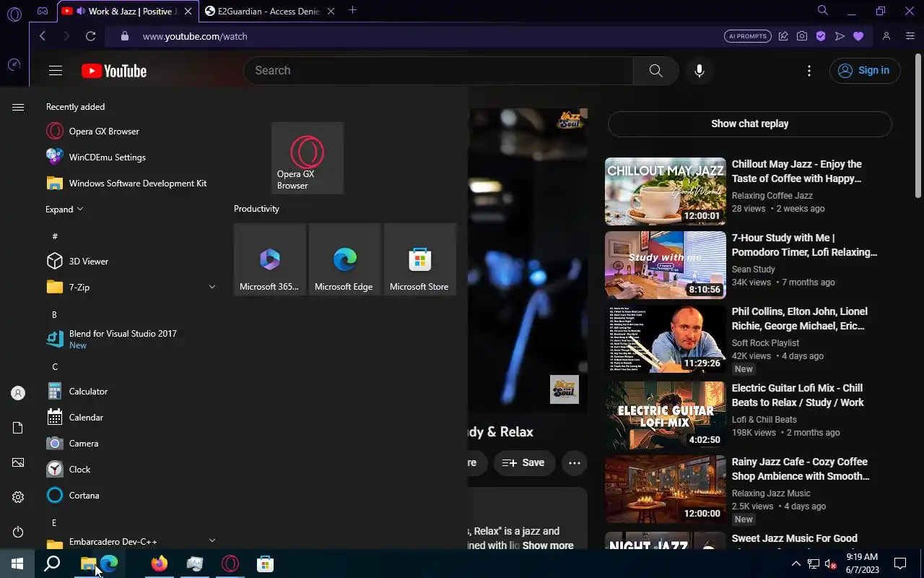The image size is (924, 578).
Task: Open Documents from Start menu rail
Action: point(18,428)
